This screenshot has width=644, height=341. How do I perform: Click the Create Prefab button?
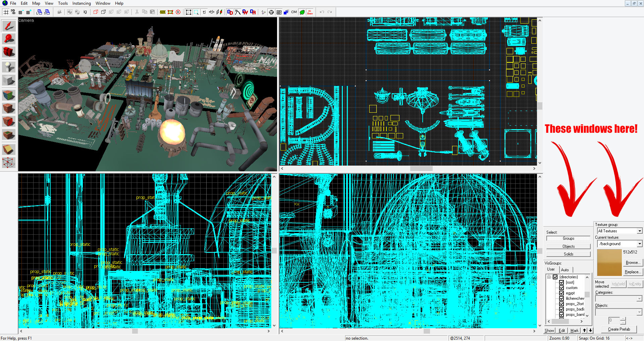(619, 329)
